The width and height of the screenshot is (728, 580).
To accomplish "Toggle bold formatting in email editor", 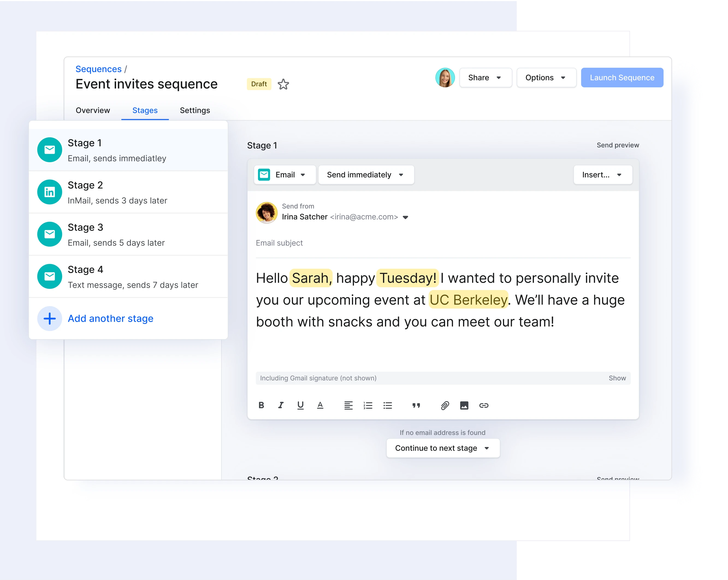I will 261,405.
